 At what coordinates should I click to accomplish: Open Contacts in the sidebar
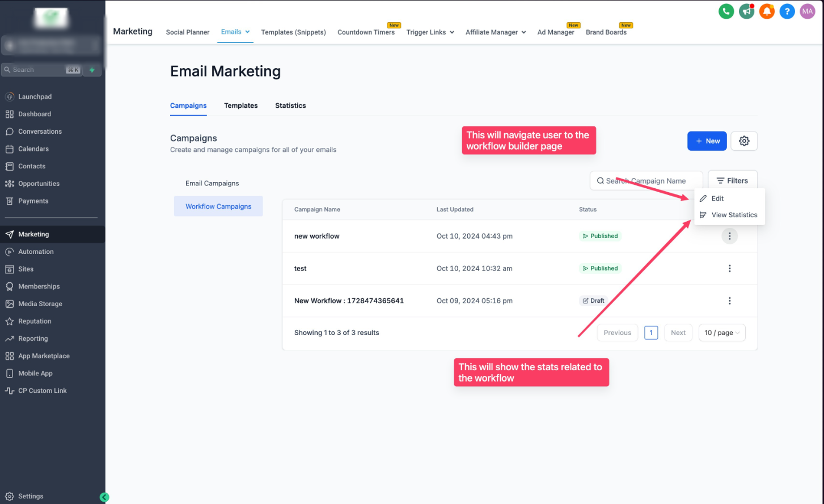click(x=32, y=166)
